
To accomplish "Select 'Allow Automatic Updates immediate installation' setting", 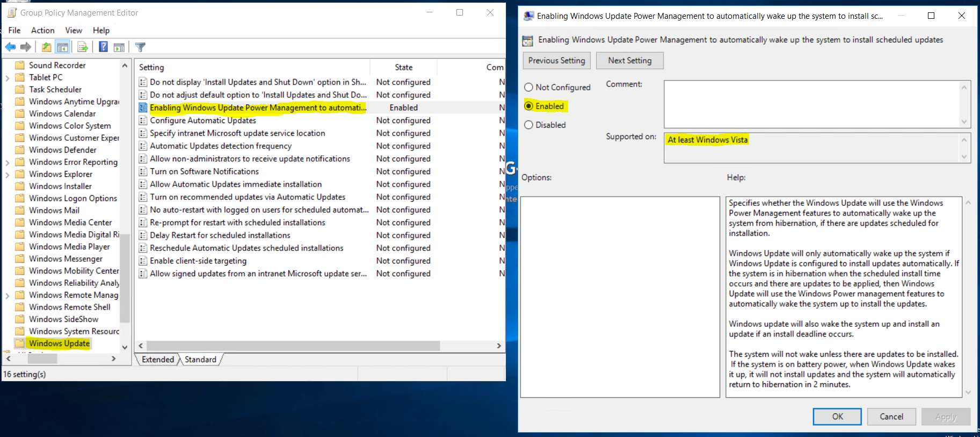I will [x=236, y=184].
